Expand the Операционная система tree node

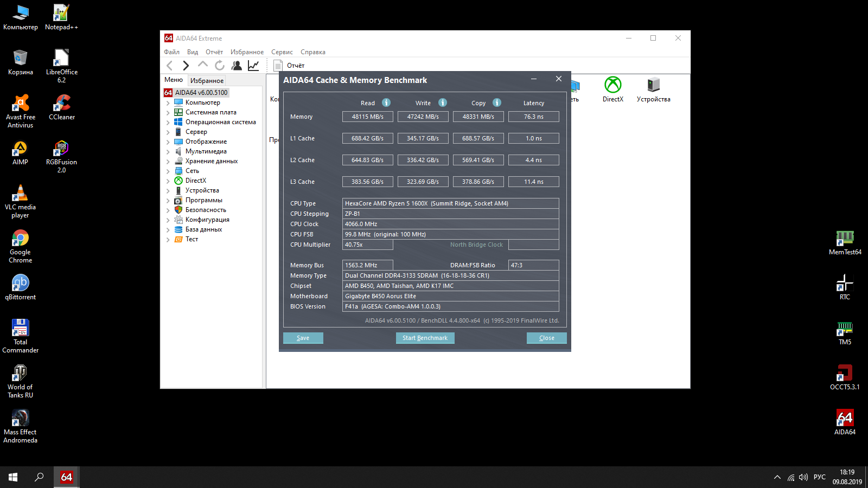click(x=168, y=122)
